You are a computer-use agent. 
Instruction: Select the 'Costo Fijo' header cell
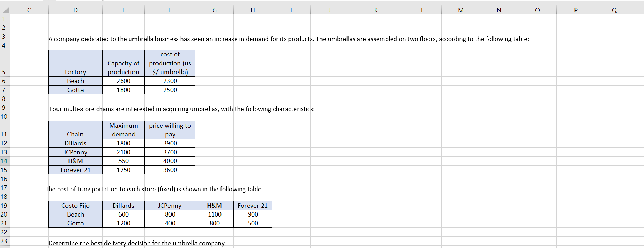75,205
